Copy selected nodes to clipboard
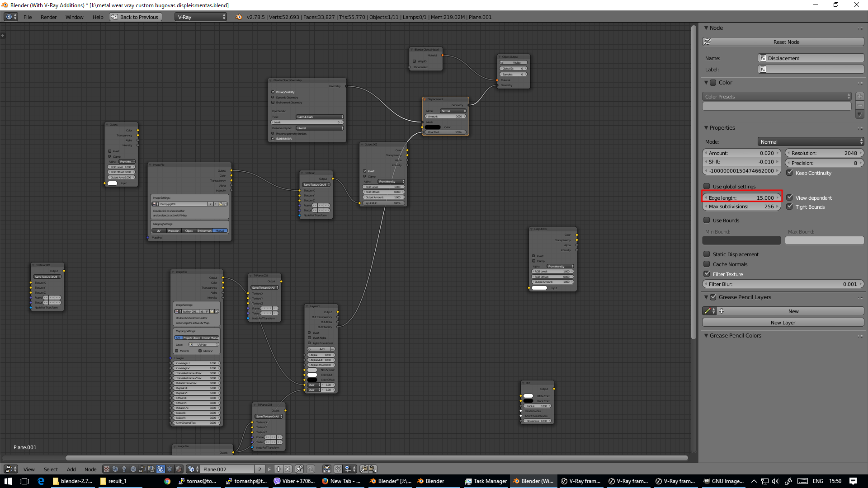The image size is (868, 488). pos(363,469)
